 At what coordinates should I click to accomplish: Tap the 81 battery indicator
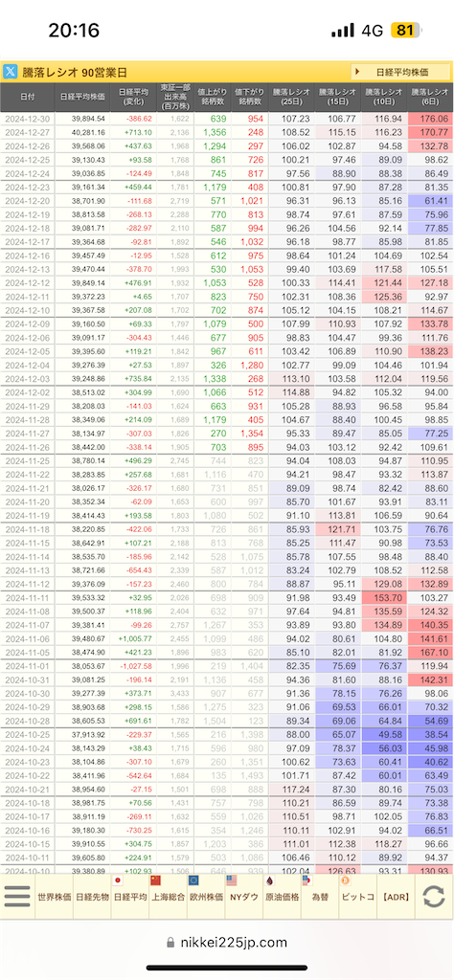click(407, 30)
